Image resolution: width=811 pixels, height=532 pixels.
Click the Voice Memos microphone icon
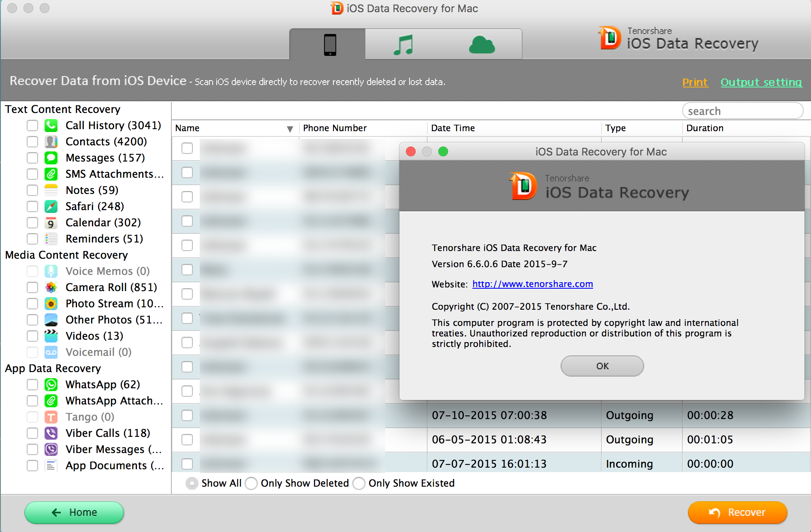51,271
